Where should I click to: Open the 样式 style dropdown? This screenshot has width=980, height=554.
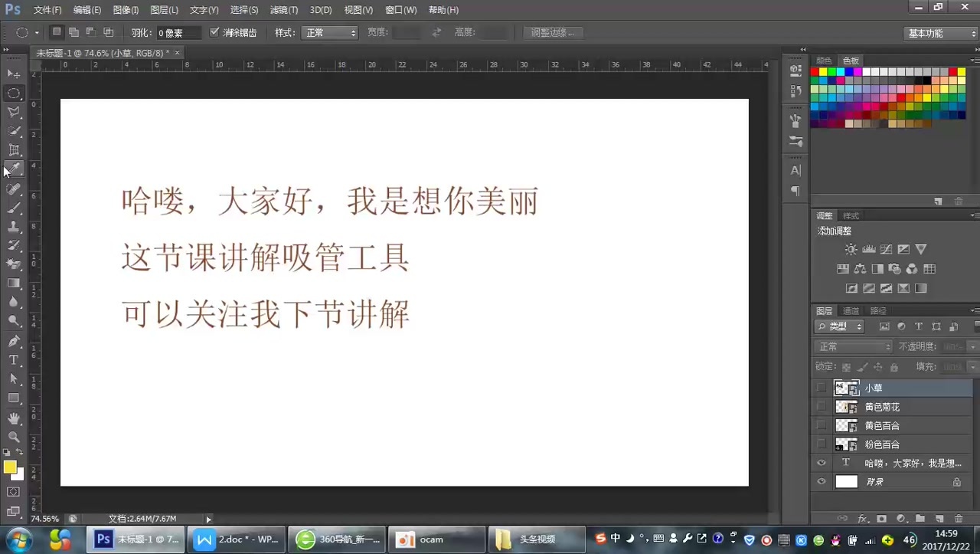(330, 33)
